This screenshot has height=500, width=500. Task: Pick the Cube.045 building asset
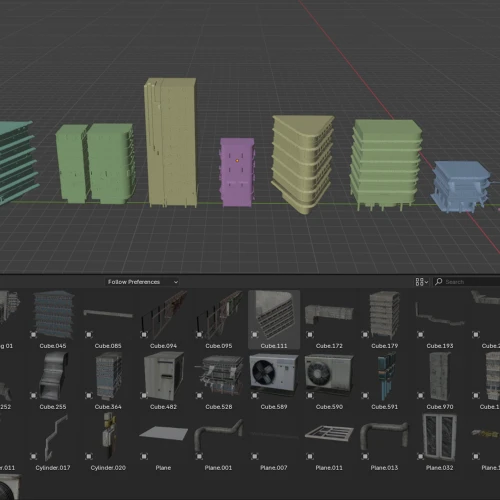click(x=53, y=319)
